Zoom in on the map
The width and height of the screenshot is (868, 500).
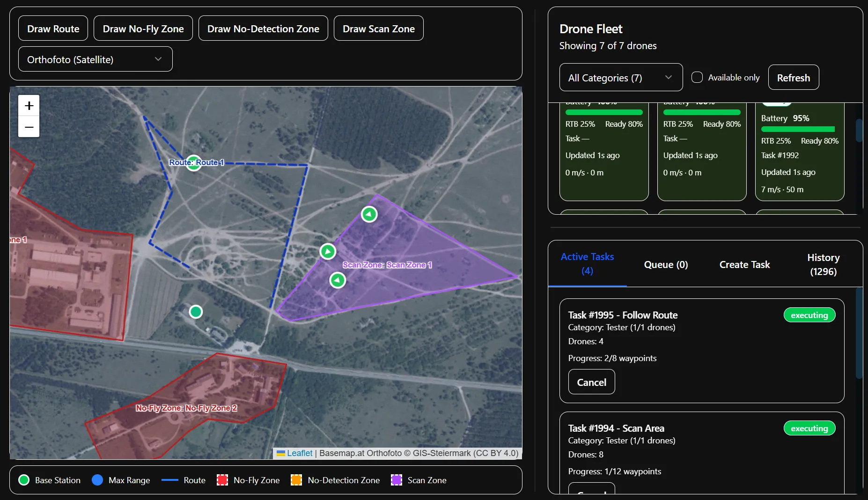click(29, 105)
